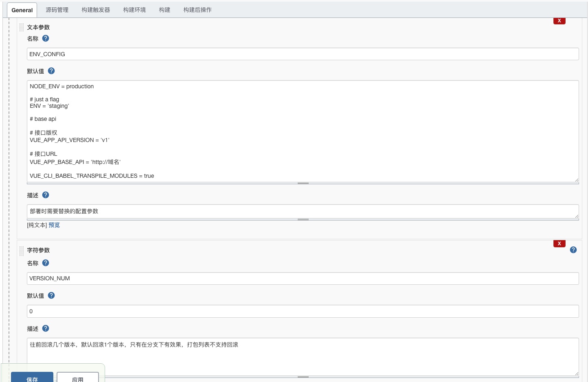The height and width of the screenshot is (382, 588).
Task: Click the resize bar below 文本参数 description
Action: point(303,220)
